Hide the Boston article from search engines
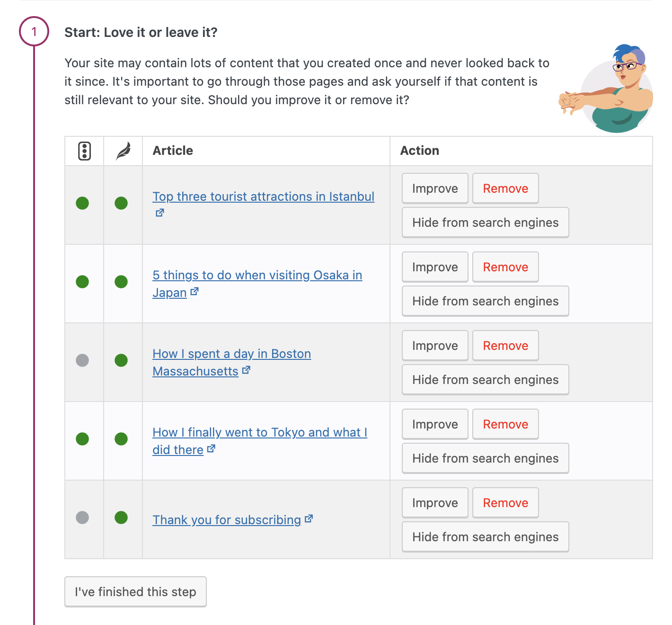This screenshot has width=672, height=625. pos(485,379)
